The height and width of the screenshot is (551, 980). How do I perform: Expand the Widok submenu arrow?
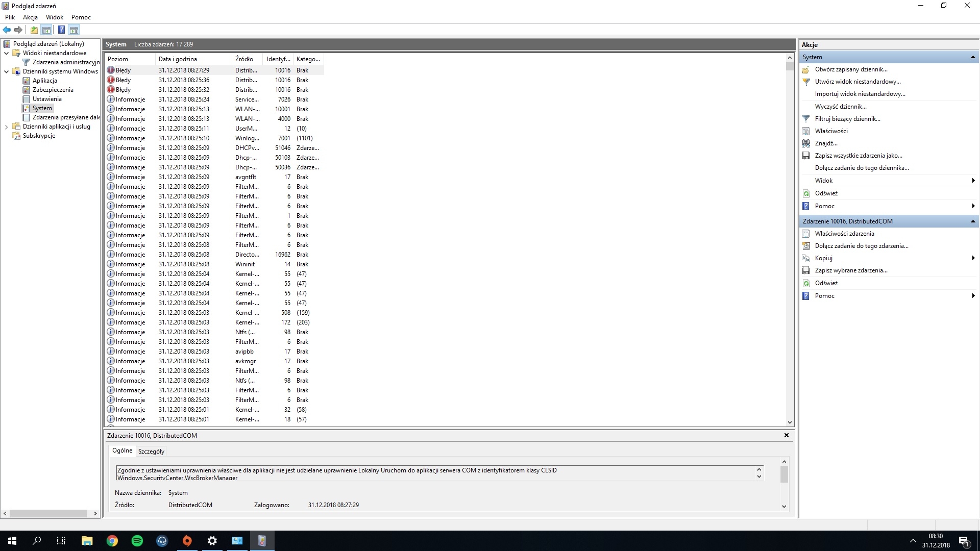973,181
